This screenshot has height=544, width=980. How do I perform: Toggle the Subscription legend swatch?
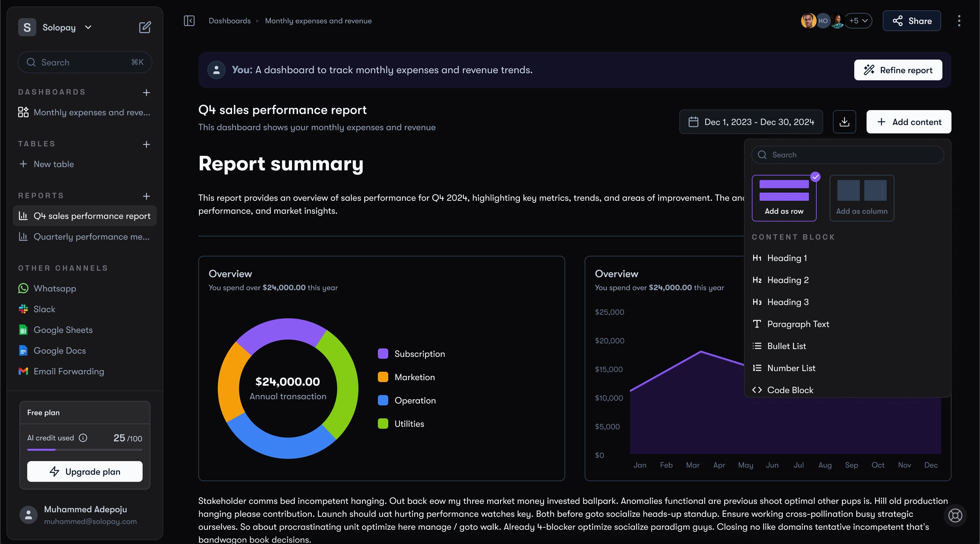point(383,354)
